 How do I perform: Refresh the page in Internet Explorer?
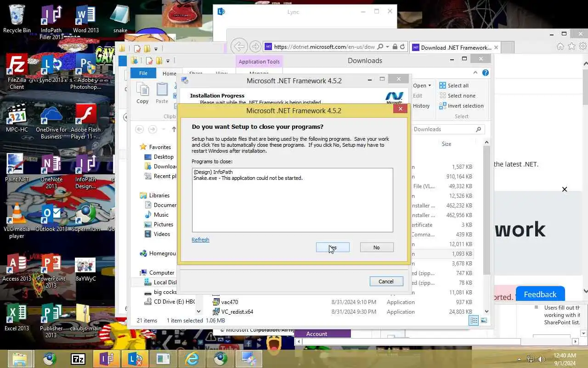[x=402, y=47]
